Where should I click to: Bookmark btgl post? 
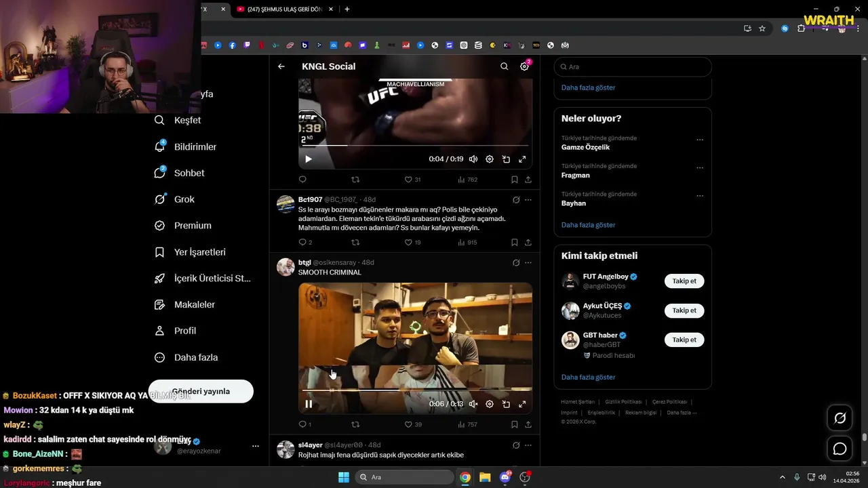pos(514,424)
